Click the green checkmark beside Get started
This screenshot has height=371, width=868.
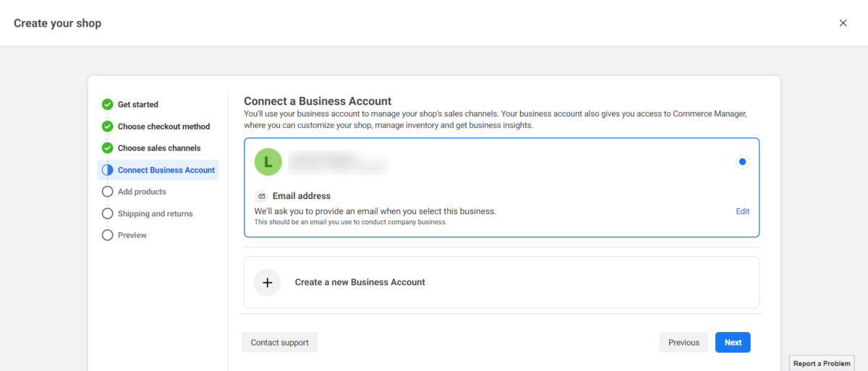[x=107, y=104]
